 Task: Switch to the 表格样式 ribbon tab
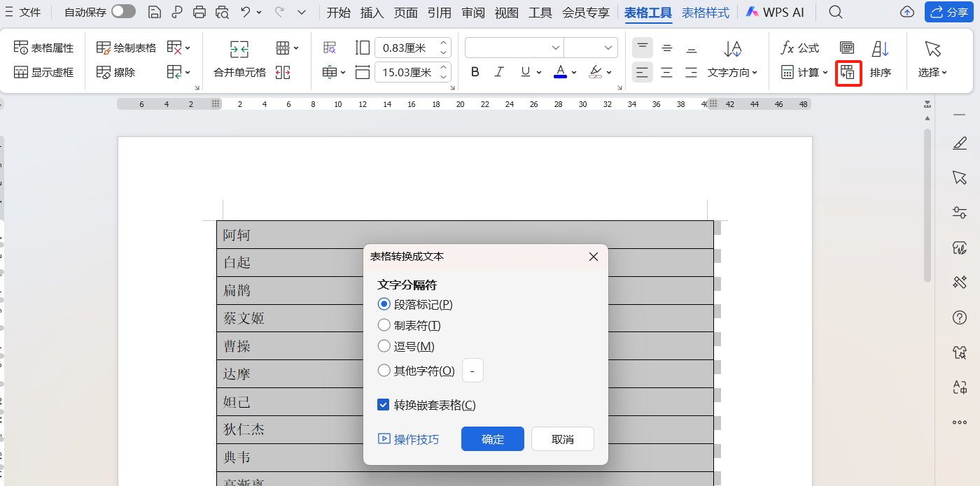(x=705, y=12)
